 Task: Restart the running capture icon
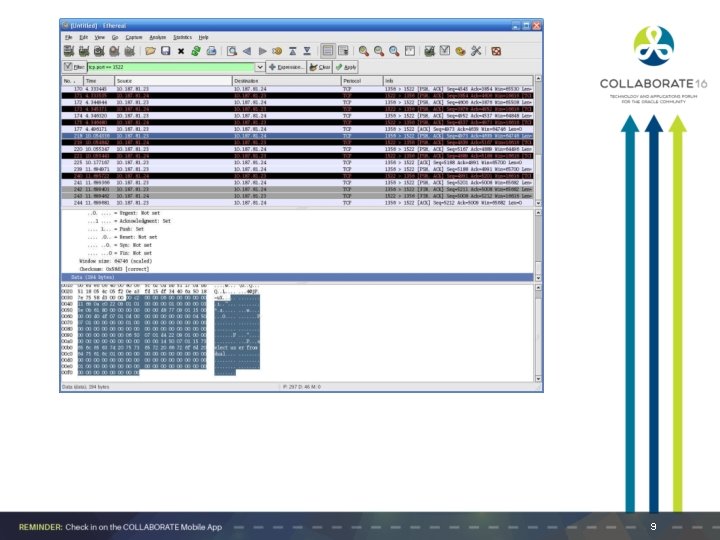[x=129, y=51]
